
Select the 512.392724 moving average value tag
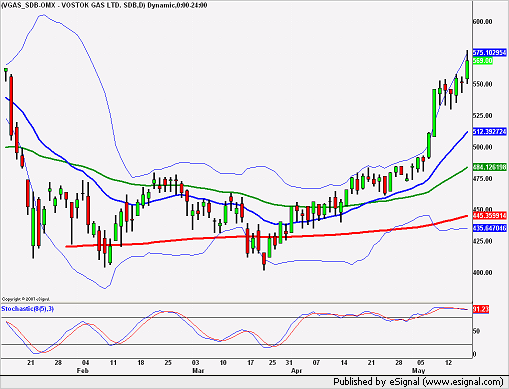click(x=490, y=132)
